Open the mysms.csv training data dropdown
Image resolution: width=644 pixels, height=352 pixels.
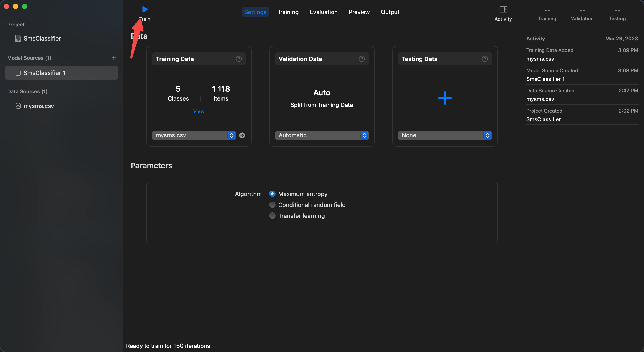tap(194, 135)
